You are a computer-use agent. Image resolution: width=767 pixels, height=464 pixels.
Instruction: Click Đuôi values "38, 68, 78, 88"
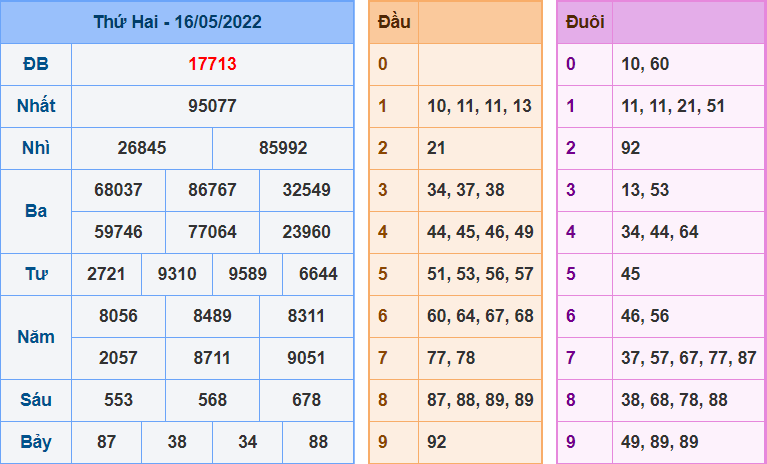click(x=675, y=400)
